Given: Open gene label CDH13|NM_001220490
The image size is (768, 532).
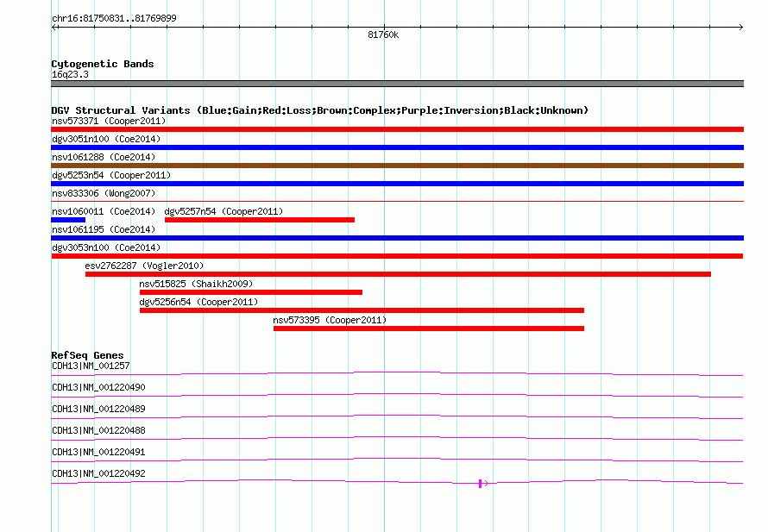Looking at the screenshot, I should [x=98, y=388].
